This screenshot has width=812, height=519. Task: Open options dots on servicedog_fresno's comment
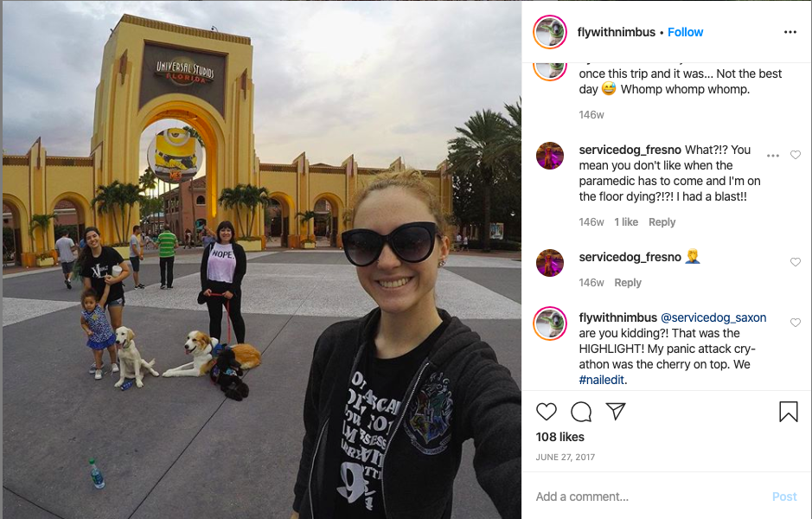point(772,156)
